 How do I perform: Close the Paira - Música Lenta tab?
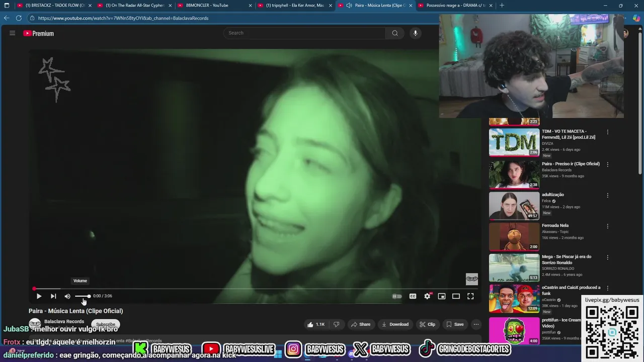pos(411,6)
